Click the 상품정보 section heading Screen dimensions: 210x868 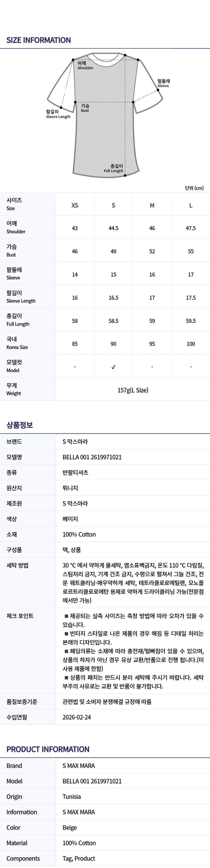(19, 425)
